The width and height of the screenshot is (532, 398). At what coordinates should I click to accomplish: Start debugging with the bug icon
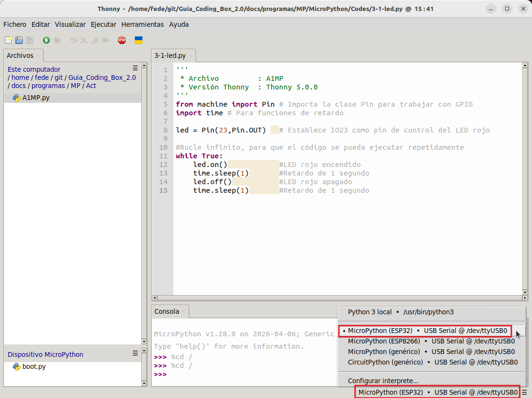tap(57, 40)
